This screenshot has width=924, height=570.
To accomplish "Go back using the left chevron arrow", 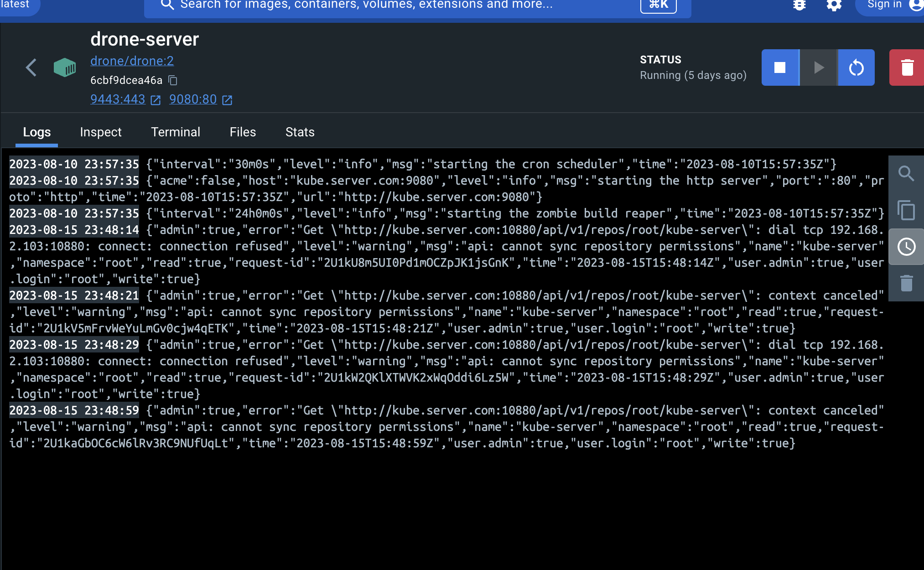I will (x=31, y=67).
